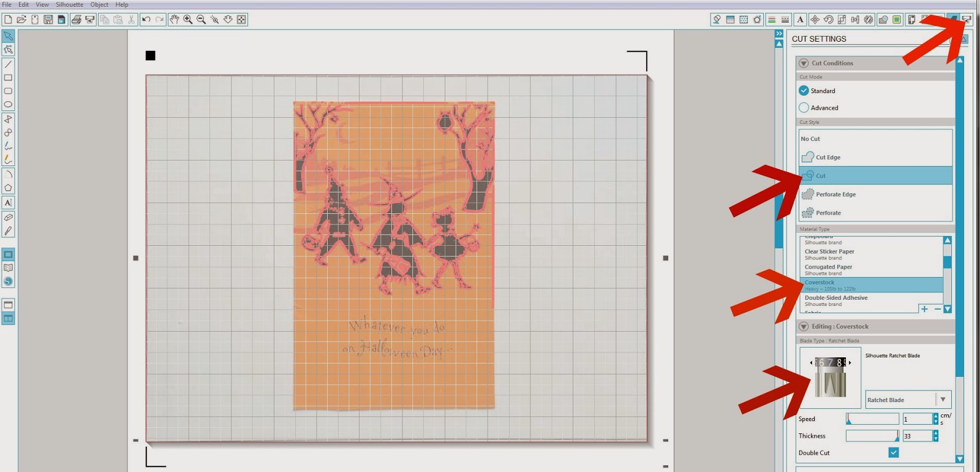
Task: Collapse the side panel with double chevron
Action: coord(779,34)
